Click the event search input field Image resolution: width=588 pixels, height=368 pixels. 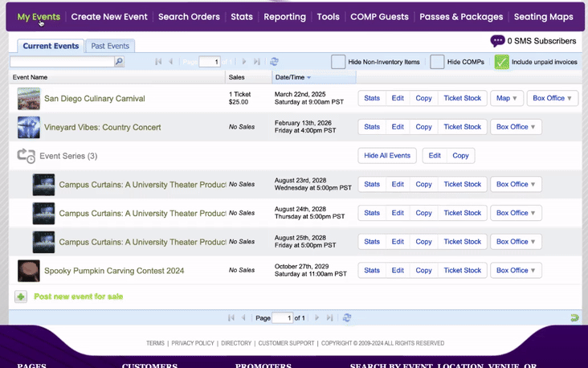tap(61, 62)
